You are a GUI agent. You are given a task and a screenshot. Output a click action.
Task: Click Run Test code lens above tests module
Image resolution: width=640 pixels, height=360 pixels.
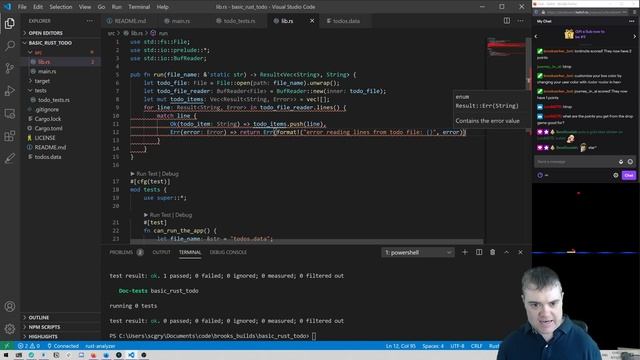pyautogui.click(x=146, y=174)
